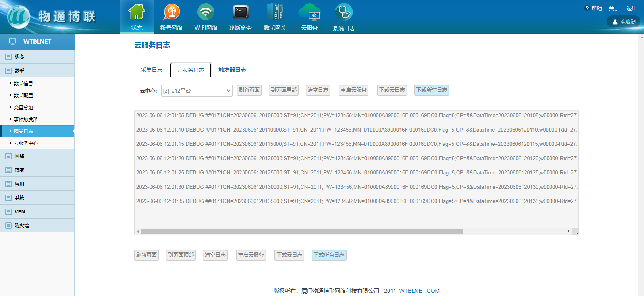Viewport: 644px width, 296px height.
Task: Open the 诊断命令 terminal icon
Action: tap(240, 12)
